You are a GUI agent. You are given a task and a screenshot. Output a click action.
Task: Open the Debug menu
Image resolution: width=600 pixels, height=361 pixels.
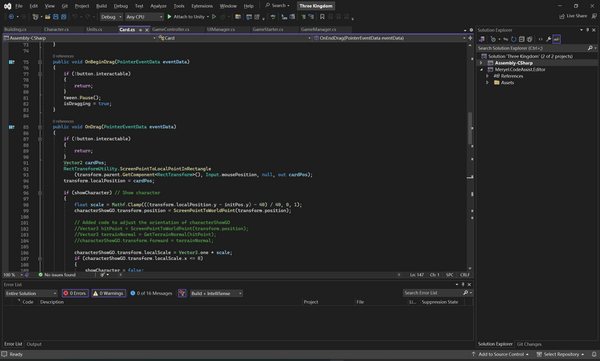coord(121,6)
